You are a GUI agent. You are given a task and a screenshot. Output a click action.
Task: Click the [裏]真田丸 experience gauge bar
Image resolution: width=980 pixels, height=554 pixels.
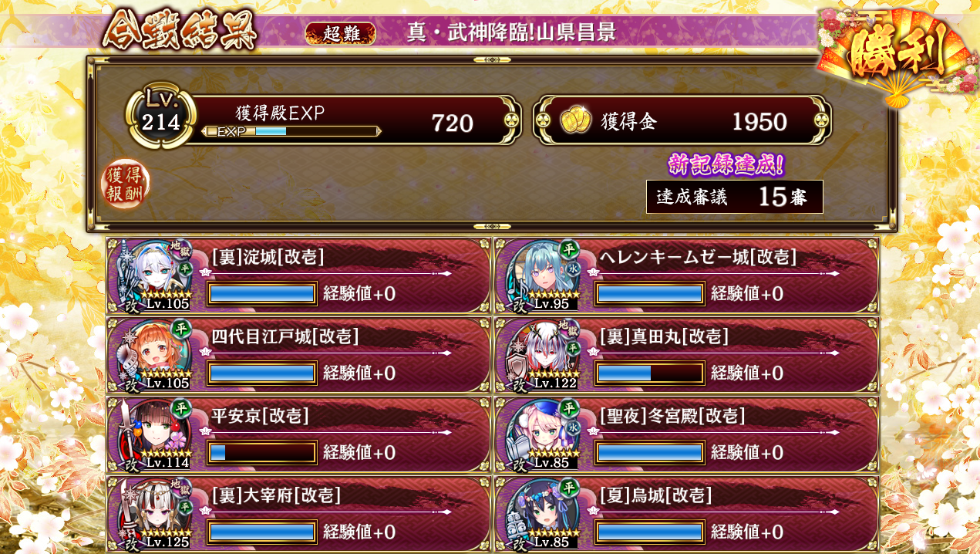click(649, 373)
